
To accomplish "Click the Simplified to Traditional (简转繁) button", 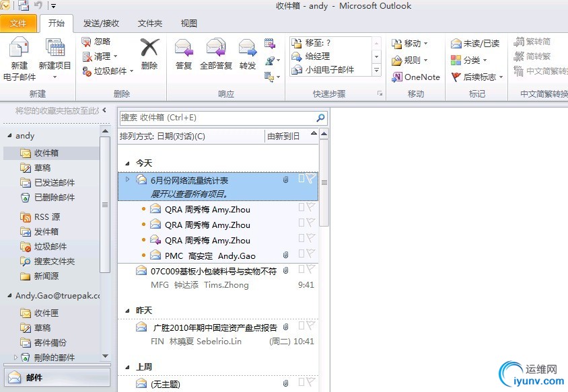I will [532, 56].
